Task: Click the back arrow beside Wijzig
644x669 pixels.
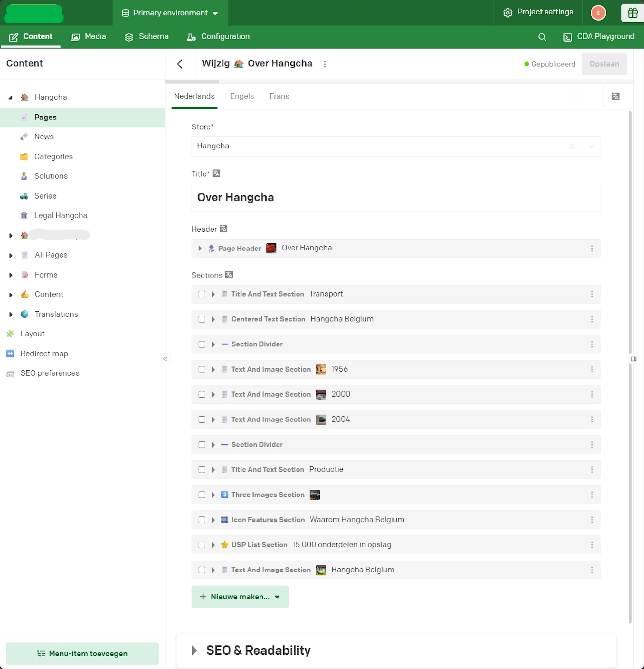Action: 180,64
